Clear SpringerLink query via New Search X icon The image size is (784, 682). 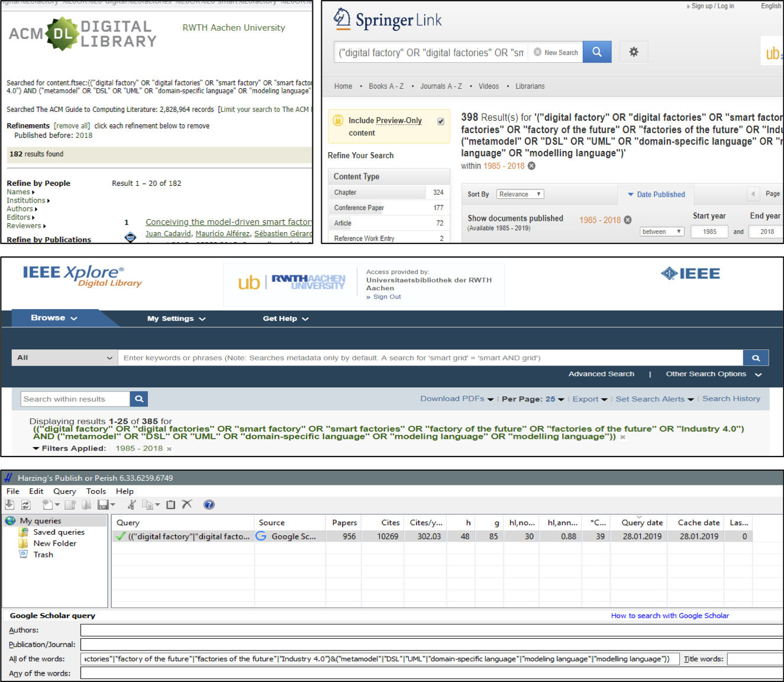pyautogui.click(x=537, y=52)
